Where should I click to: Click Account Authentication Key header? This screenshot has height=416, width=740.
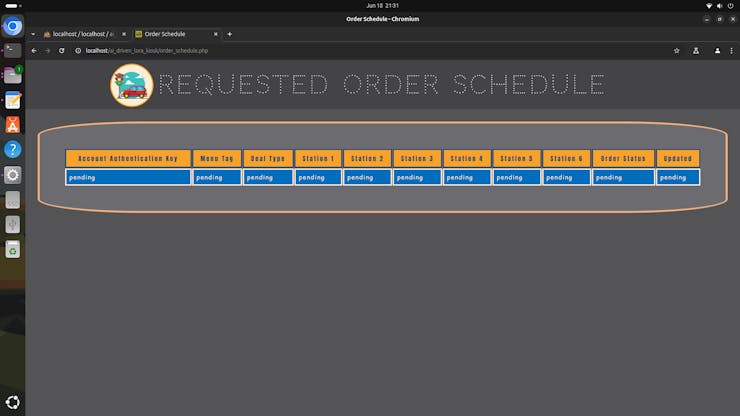pos(128,158)
